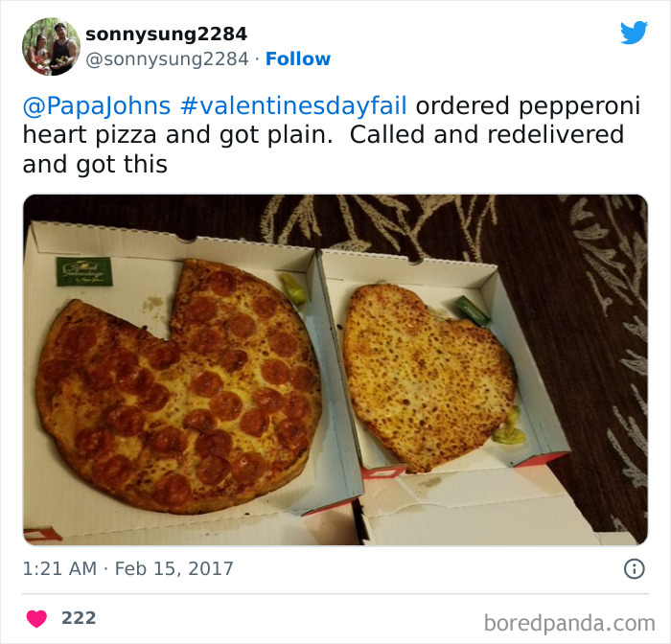
Task: Click the Feb 15, 2017 date
Action: point(174,568)
